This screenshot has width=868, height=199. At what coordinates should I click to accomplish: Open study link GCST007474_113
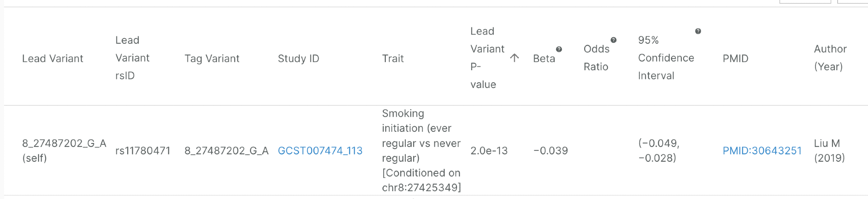[320, 150]
